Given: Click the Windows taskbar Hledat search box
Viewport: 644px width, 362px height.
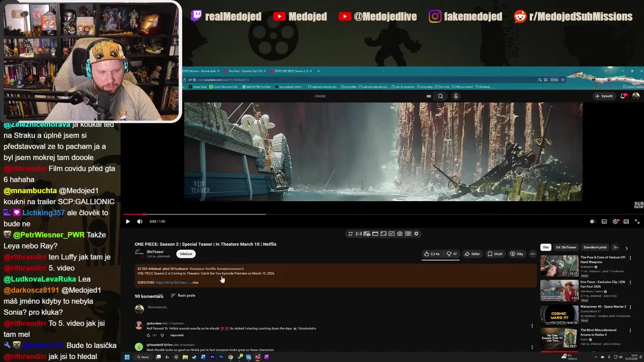Looking at the screenshot, I should coord(143,357).
